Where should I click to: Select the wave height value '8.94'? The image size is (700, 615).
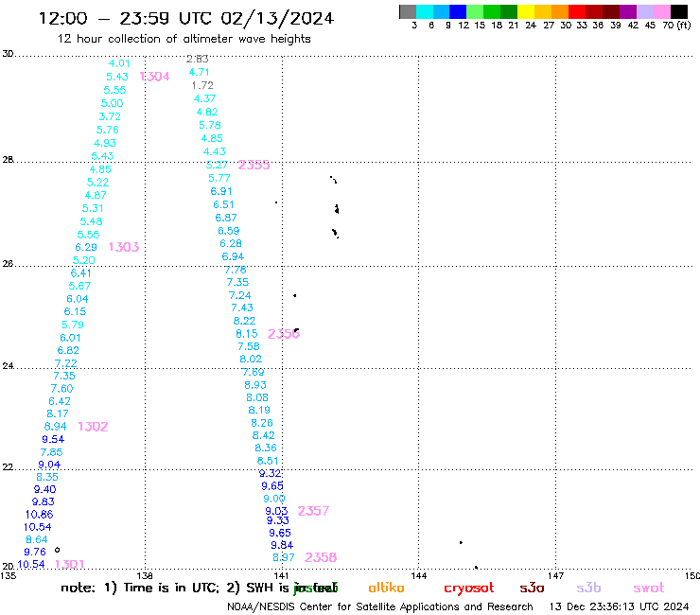tap(56, 426)
